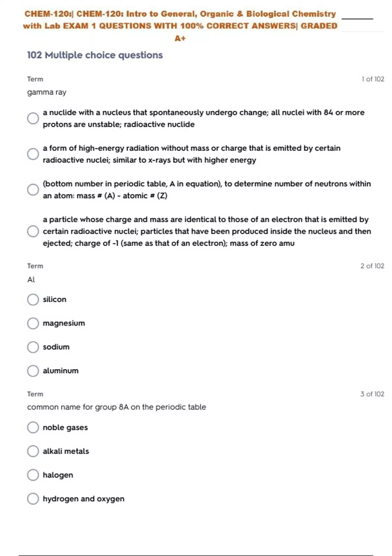Pick the mass number definition option
The width and height of the screenshot is (392, 556).
tap(33, 190)
